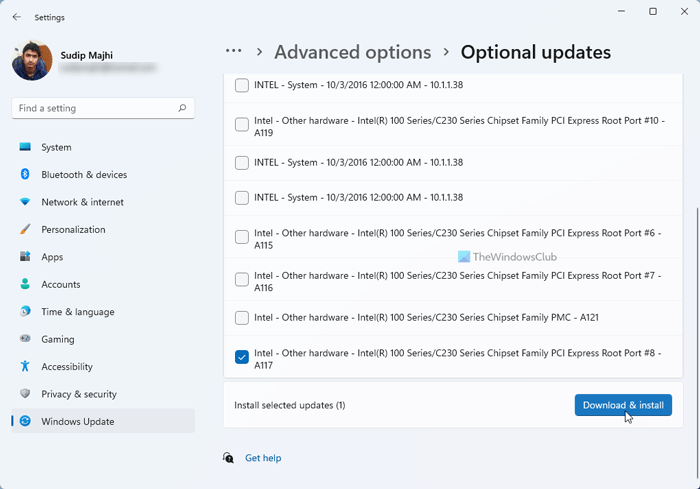
Task: Select the Network & internet icon
Action: coord(25,202)
